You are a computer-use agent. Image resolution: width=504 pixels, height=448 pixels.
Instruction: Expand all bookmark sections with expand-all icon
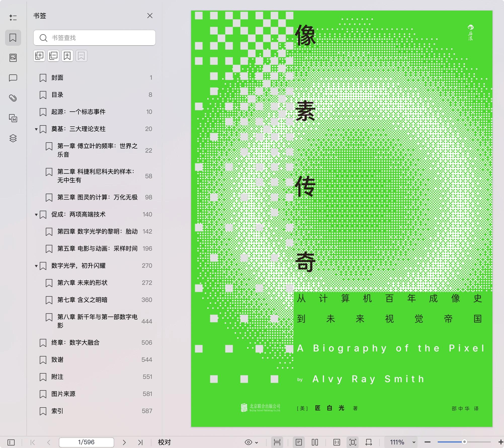[39, 56]
